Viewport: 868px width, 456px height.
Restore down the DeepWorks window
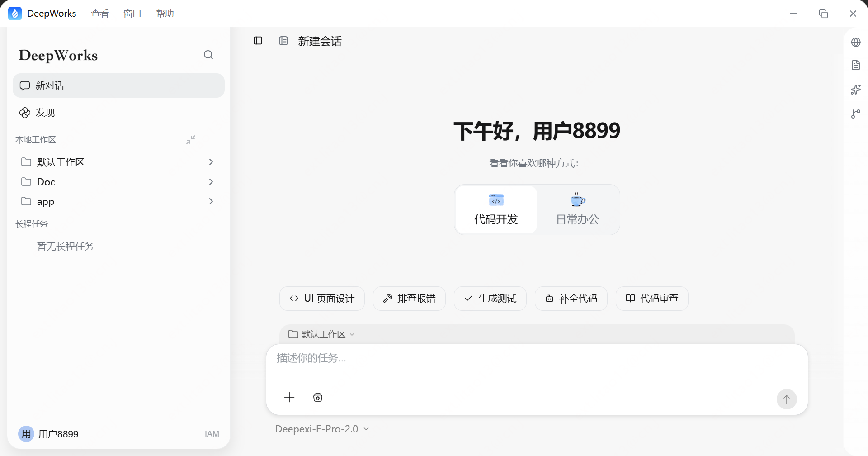coord(823,14)
